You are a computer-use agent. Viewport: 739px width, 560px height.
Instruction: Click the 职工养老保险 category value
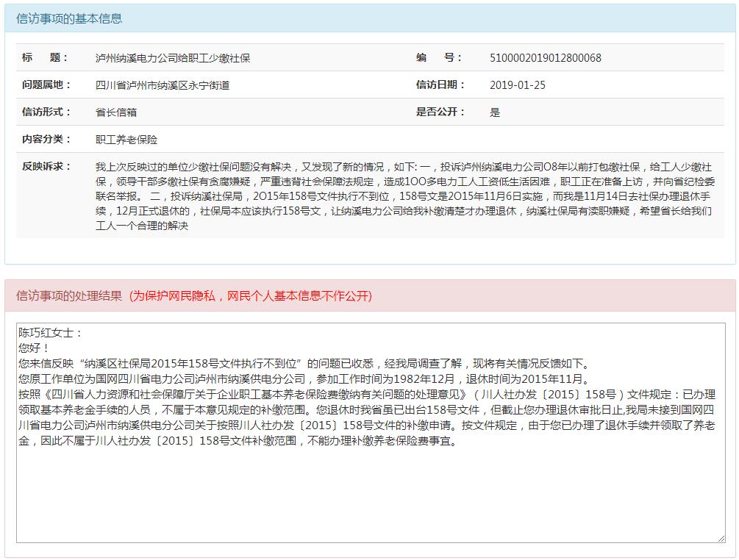point(126,140)
